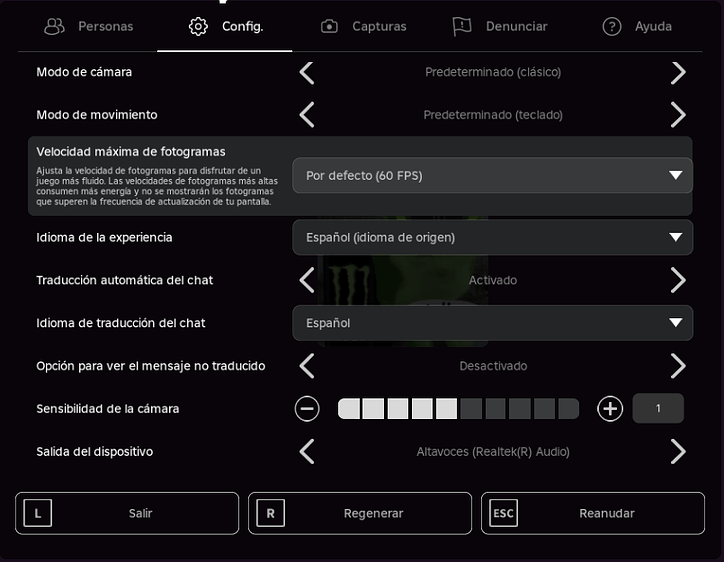Screen dimensions: 724x562
Task: Click the Config. gear icon
Action: 198,26
